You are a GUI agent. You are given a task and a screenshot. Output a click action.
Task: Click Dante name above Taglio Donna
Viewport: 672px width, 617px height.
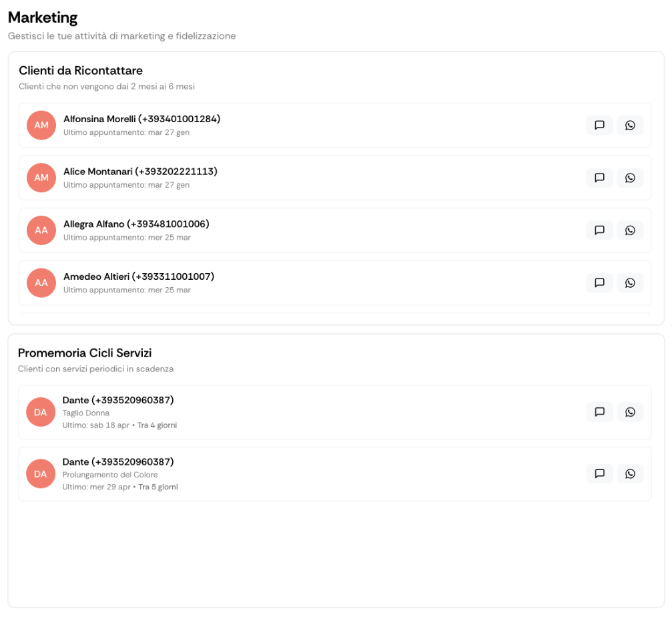tap(118, 400)
